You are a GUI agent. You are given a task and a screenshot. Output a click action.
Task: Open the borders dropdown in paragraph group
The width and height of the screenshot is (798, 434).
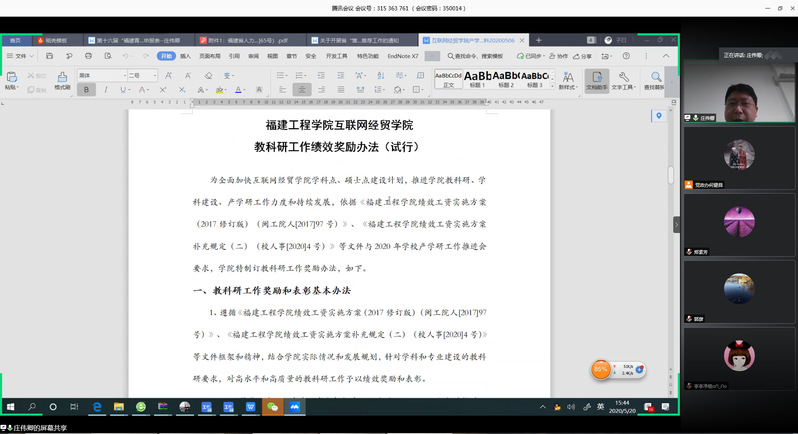click(x=423, y=90)
